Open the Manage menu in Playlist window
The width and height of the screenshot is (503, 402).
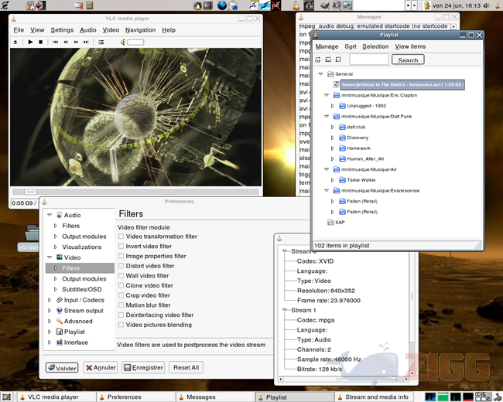(x=327, y=47)
